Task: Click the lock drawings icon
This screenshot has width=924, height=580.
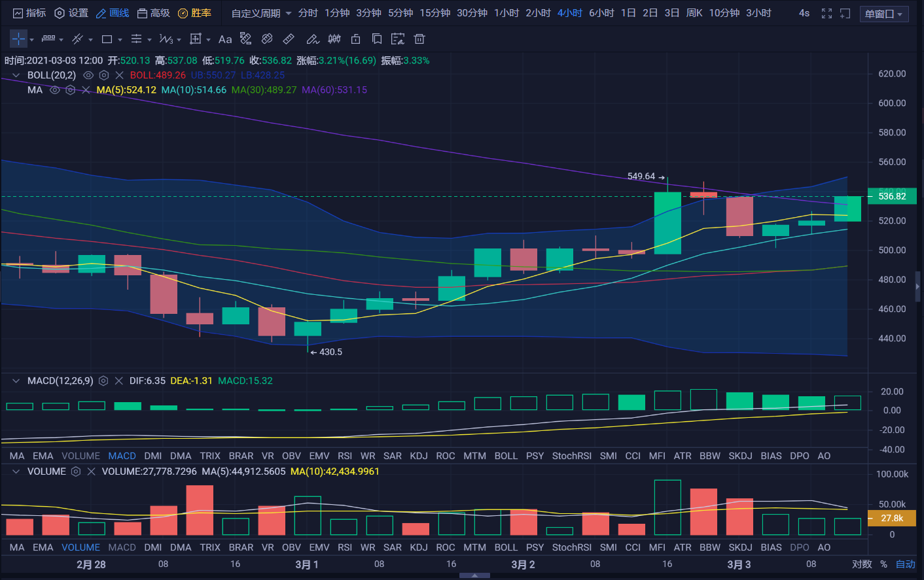Action: point(355,39)
